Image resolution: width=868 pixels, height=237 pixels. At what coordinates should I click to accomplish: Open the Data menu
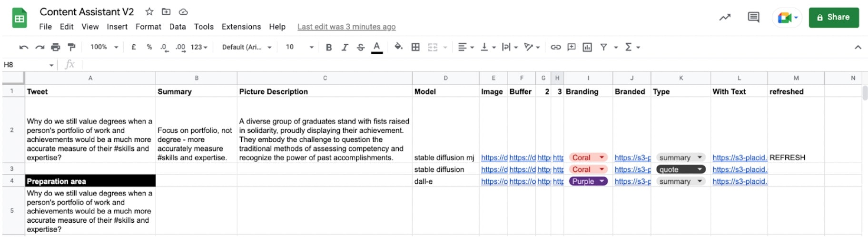click(x=178, y=27)
